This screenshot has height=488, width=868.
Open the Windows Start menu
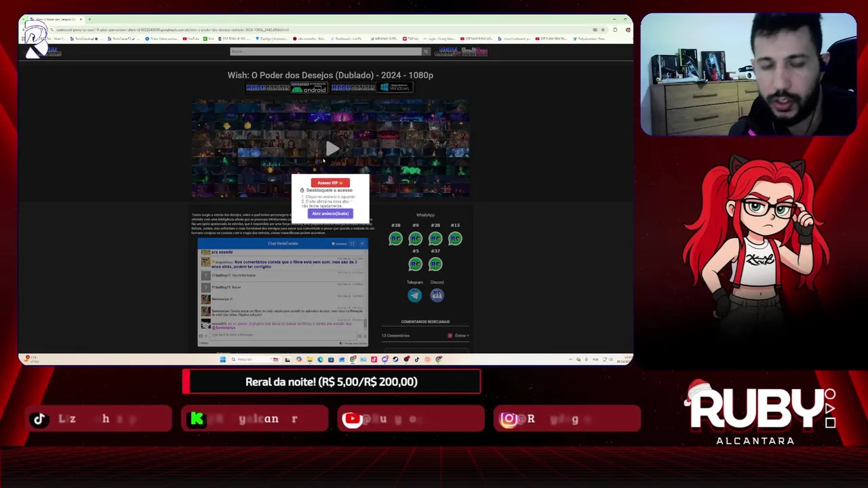[223, 359]
